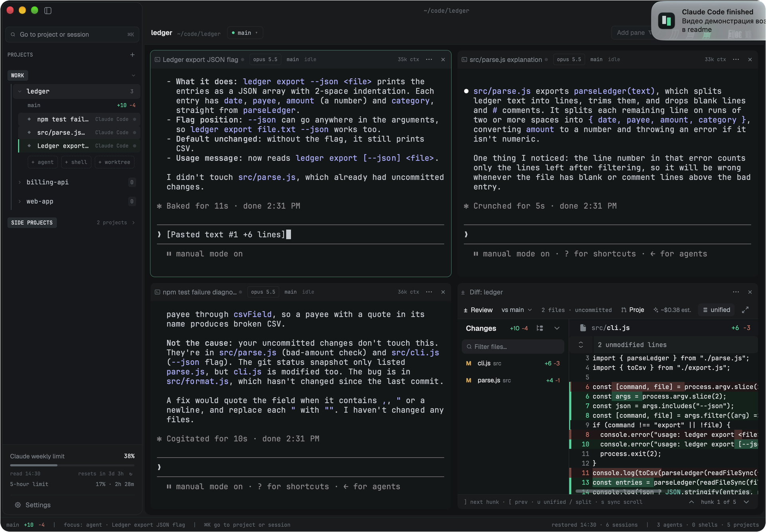Screen dimensions: 766x532
Task: Collapse the Changes file list chevron
Action: tap(557, 328)
